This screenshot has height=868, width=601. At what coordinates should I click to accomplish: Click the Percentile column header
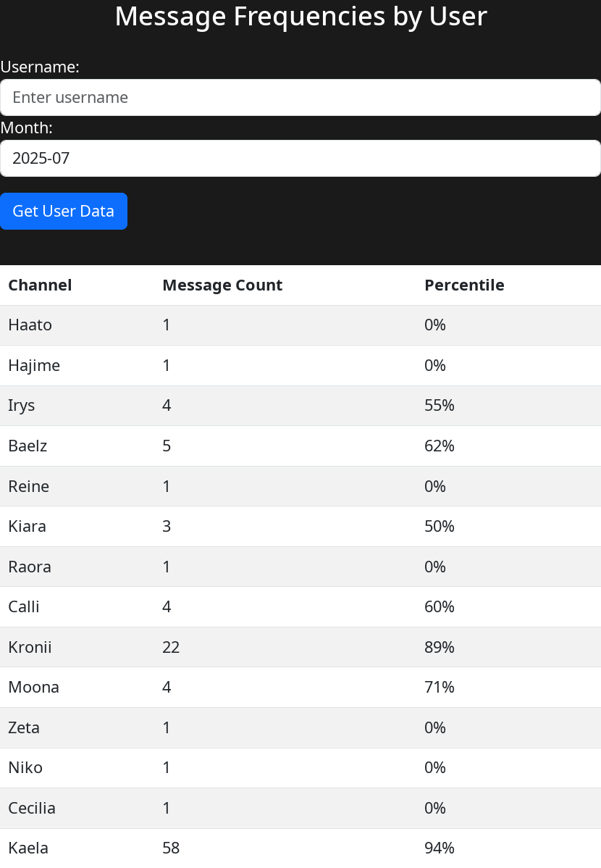(x=464, y=285)
